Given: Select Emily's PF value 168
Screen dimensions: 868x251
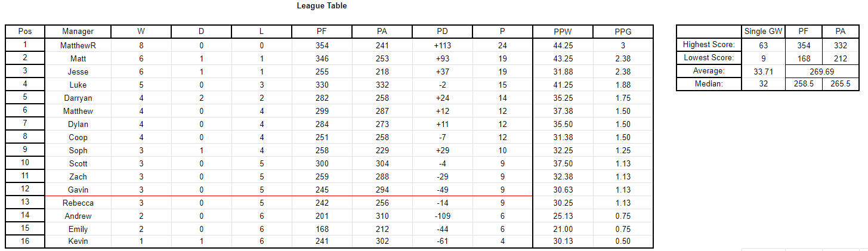Looking at the screenshot, I should [322, 229].
